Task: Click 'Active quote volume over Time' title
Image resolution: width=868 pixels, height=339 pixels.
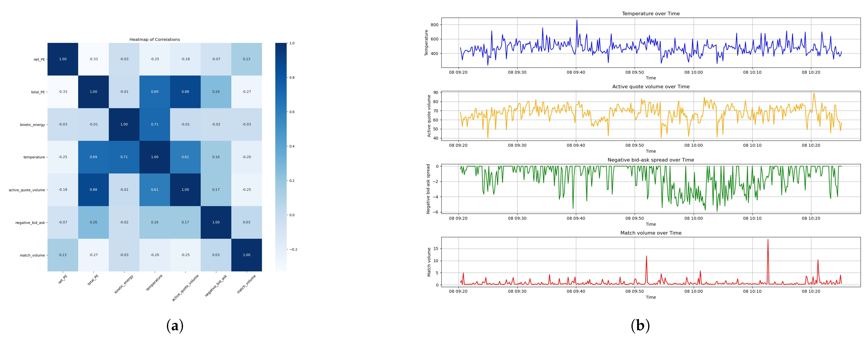Action: [x=651, y=87]
